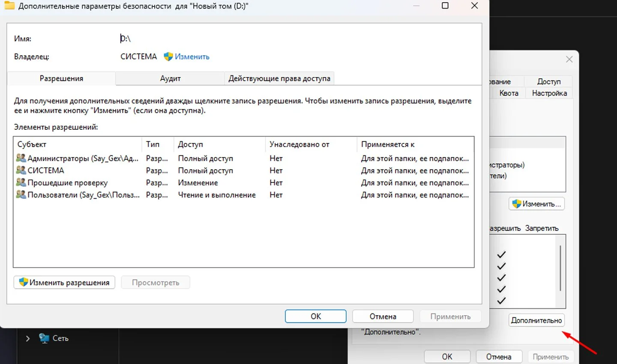The image size is (617, 364).
Task: Sort the list by the Субъект column header
Action: (x=78, y=144)
